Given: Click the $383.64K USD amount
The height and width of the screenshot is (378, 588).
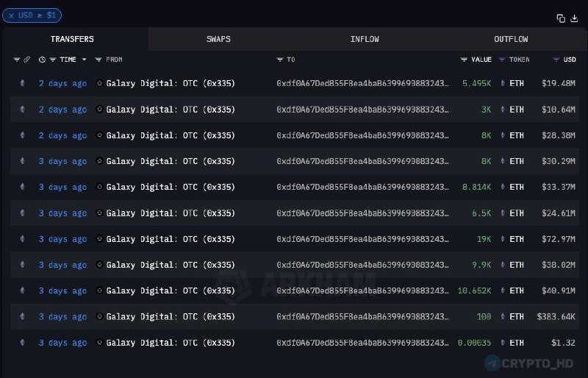Looking at the screenshot, I should pyautogui.click(x=556, y=316).
